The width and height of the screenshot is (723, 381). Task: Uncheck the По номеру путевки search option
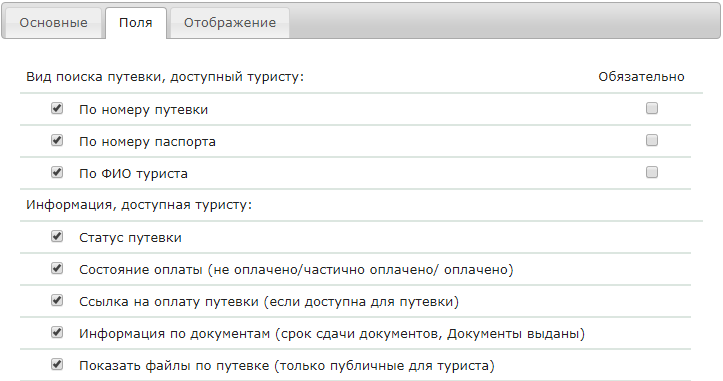point(57,108)
